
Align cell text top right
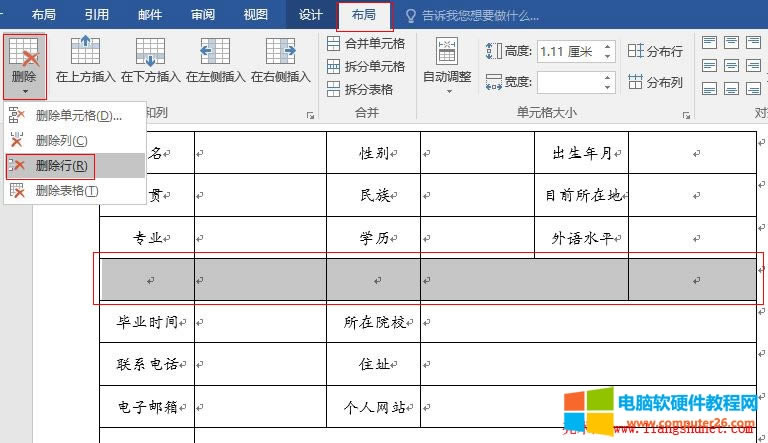(753, 43)
